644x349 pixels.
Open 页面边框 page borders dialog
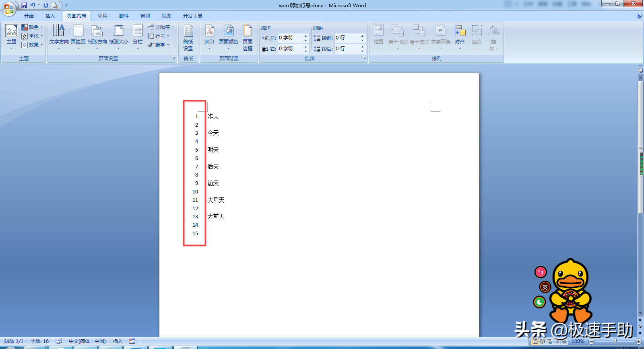(248, 38)
